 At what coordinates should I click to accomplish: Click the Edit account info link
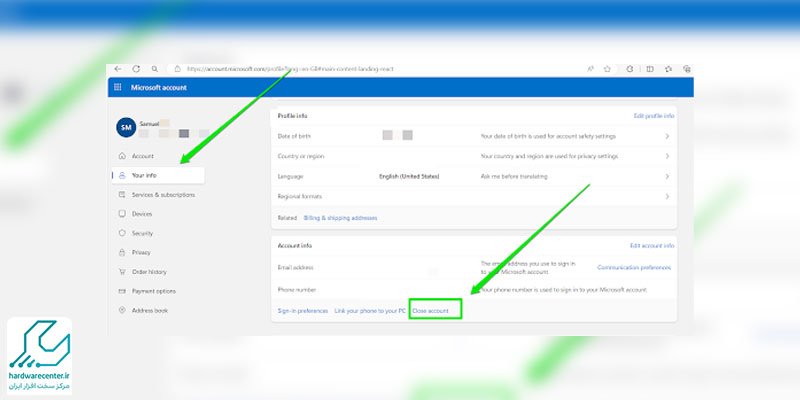pos(652,246)
